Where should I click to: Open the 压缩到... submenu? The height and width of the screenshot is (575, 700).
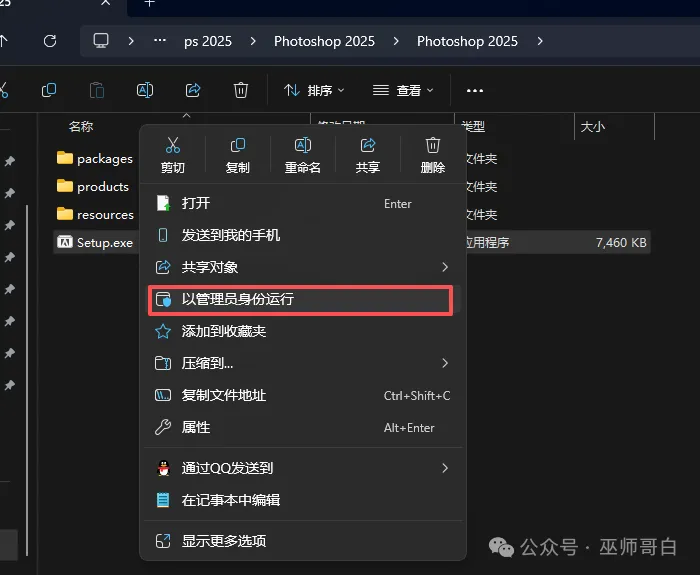click(x=302, y=363)
